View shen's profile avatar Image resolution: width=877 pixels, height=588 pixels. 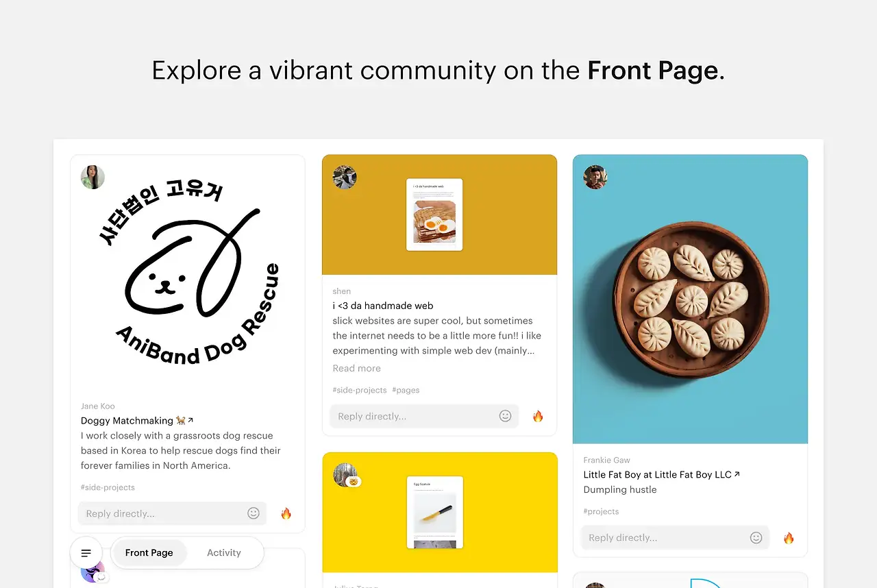click(345, 177)
